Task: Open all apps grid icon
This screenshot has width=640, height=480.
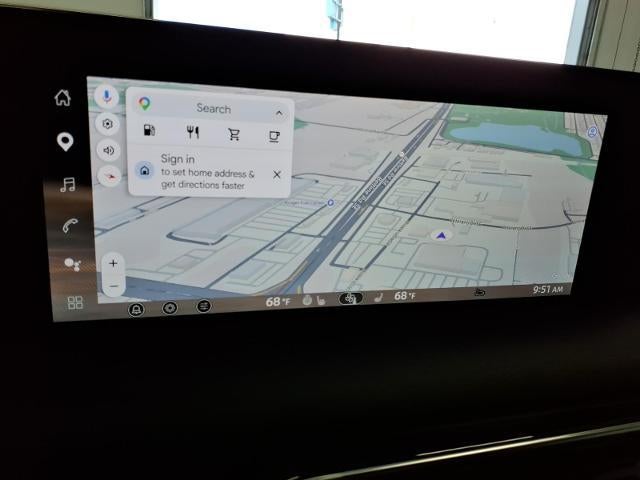Action: [x=75, y=302]
